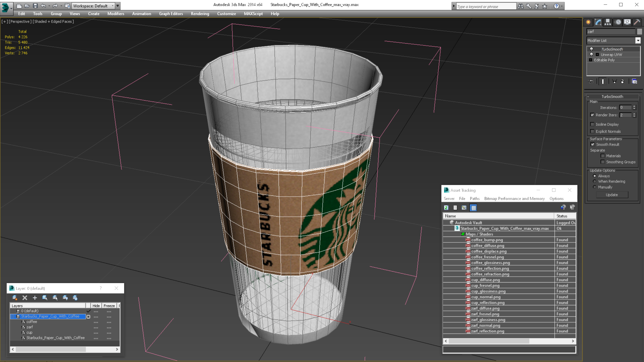Open the Motion command panel tab

click(618, 22)
